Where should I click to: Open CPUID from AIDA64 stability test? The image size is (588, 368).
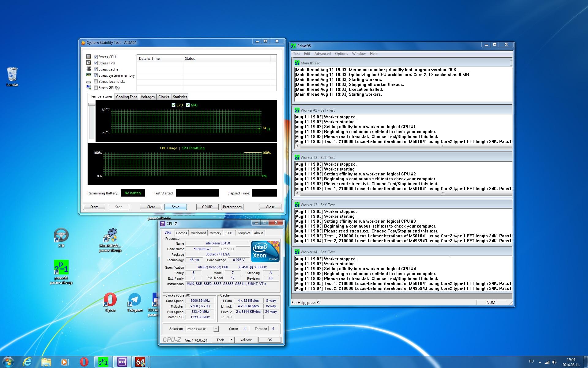(x=207, y=207)
